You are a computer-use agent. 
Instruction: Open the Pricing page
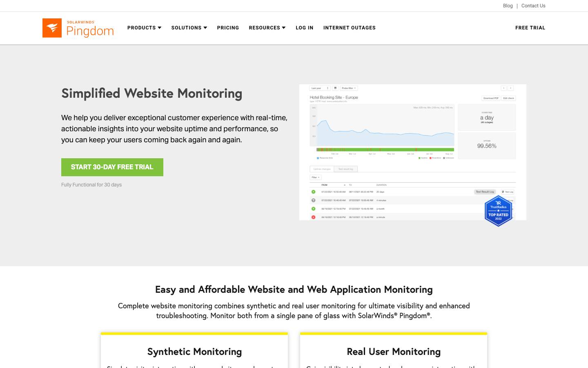tap(228, 28)
